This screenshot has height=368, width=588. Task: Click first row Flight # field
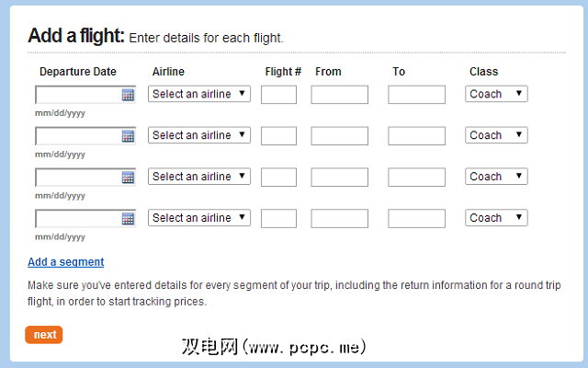pyautogui.click(x=278, y=95)
